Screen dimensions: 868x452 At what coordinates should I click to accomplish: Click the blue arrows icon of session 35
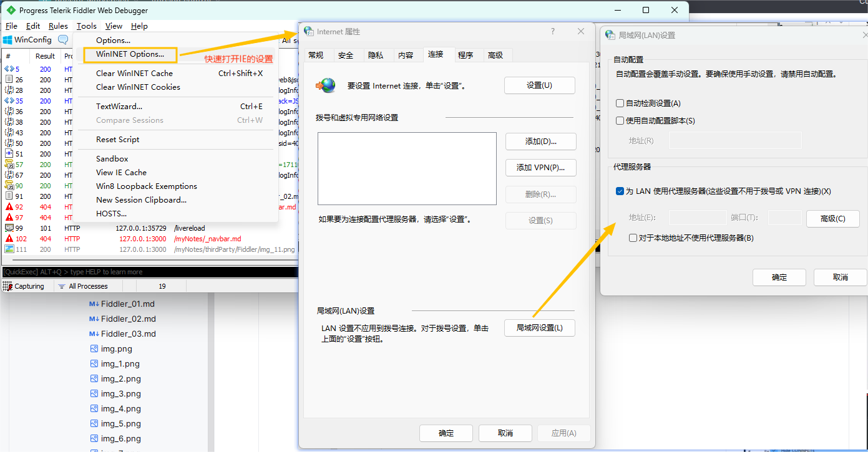pyautogui.click(x=9, y=100)
